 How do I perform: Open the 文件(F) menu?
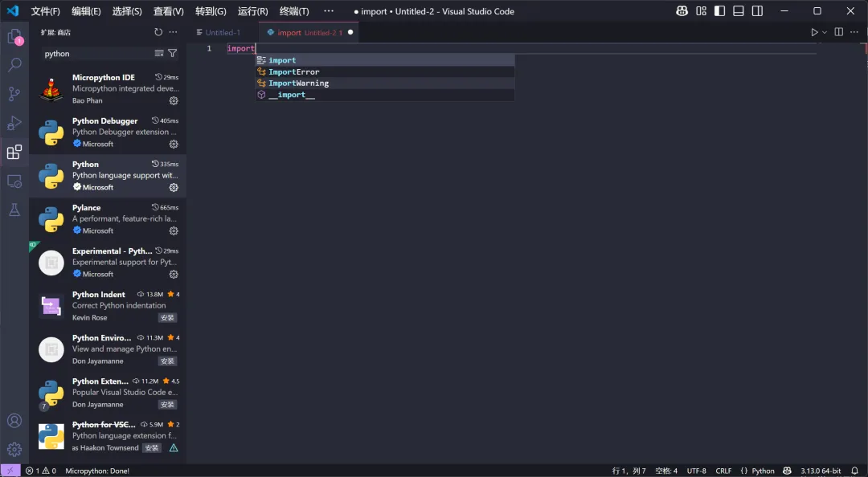(x=45, y=11)
